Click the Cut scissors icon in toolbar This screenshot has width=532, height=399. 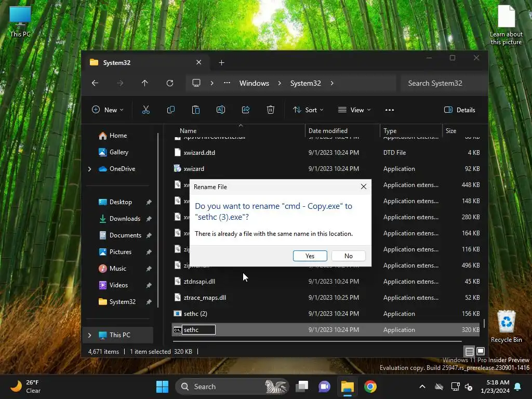pos(146,110)
